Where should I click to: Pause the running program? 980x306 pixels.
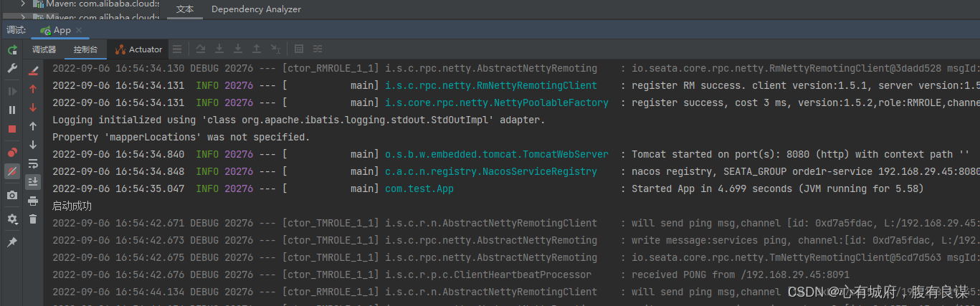(x=12, y=110)
